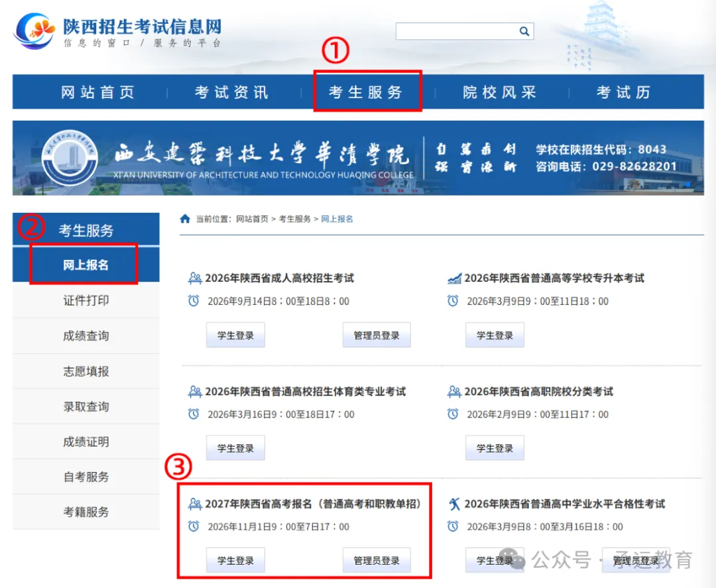Click the 网上报名 breadcrumb link
Screen dimensions: 716x588
337,219
